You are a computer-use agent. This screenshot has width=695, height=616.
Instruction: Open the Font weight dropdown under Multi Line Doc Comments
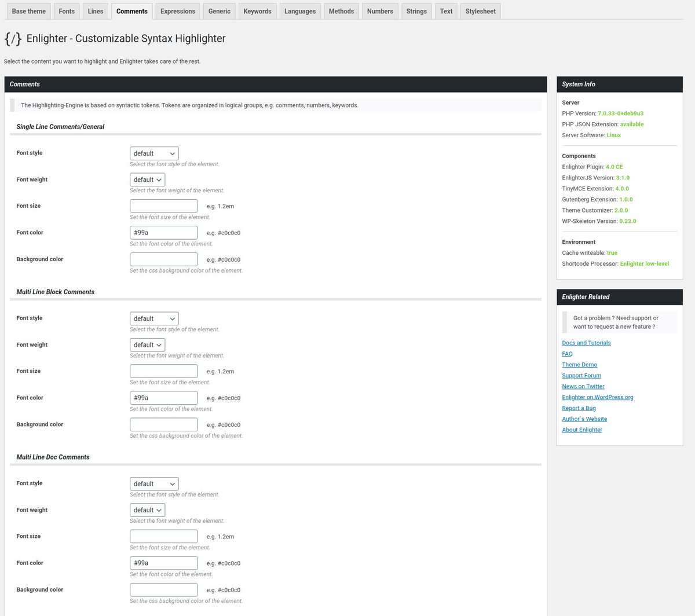click(147, 509)
